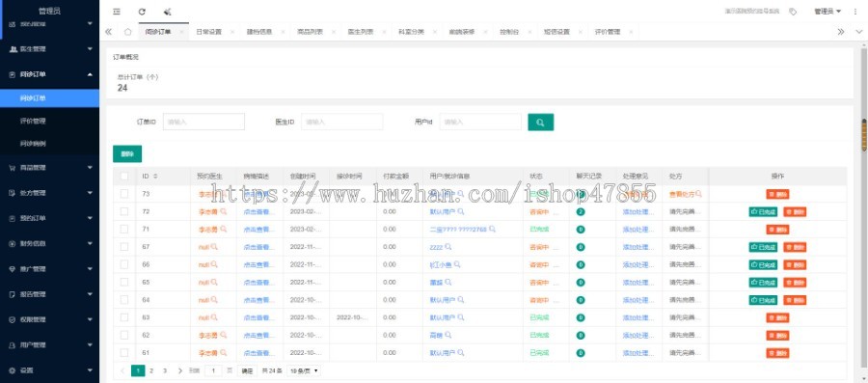Check the checkbox for order 71

tap(124, 230)
